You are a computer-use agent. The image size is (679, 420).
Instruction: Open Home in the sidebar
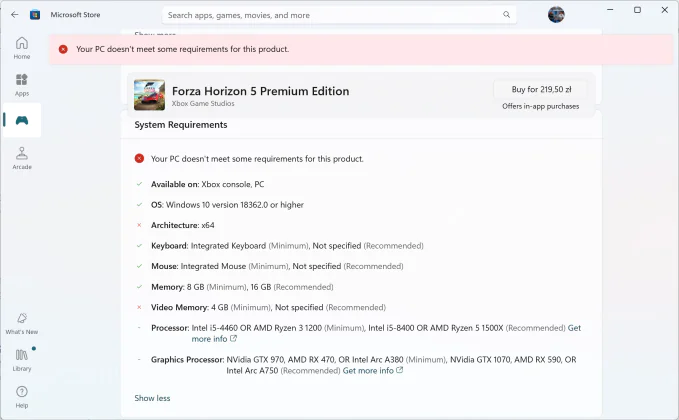click(x=22, y=48)
